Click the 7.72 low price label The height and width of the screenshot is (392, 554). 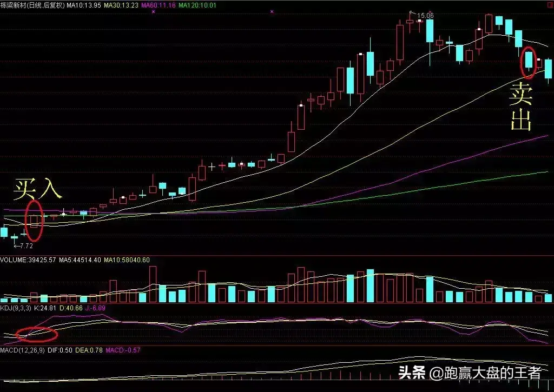click(27, 246)
